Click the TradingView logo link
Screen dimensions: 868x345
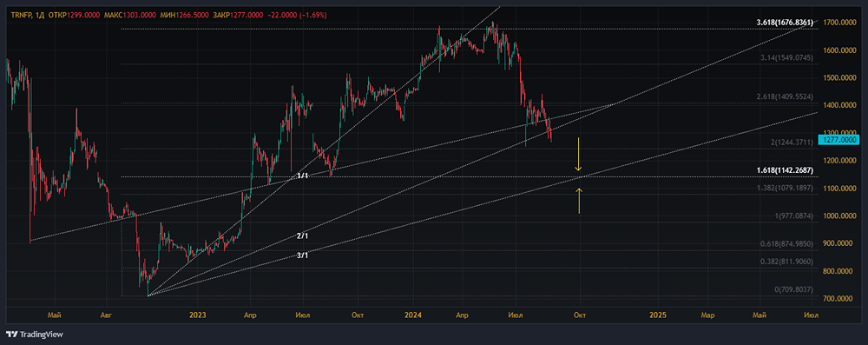35,335
